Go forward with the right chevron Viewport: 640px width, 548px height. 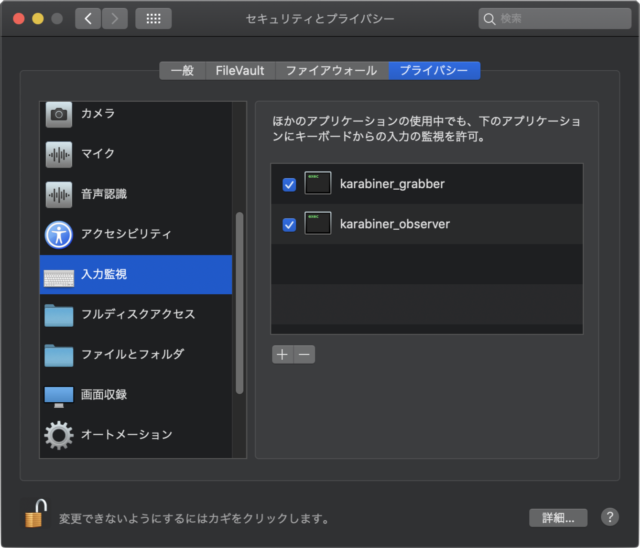pyautogui.click(x=115, y=18)
